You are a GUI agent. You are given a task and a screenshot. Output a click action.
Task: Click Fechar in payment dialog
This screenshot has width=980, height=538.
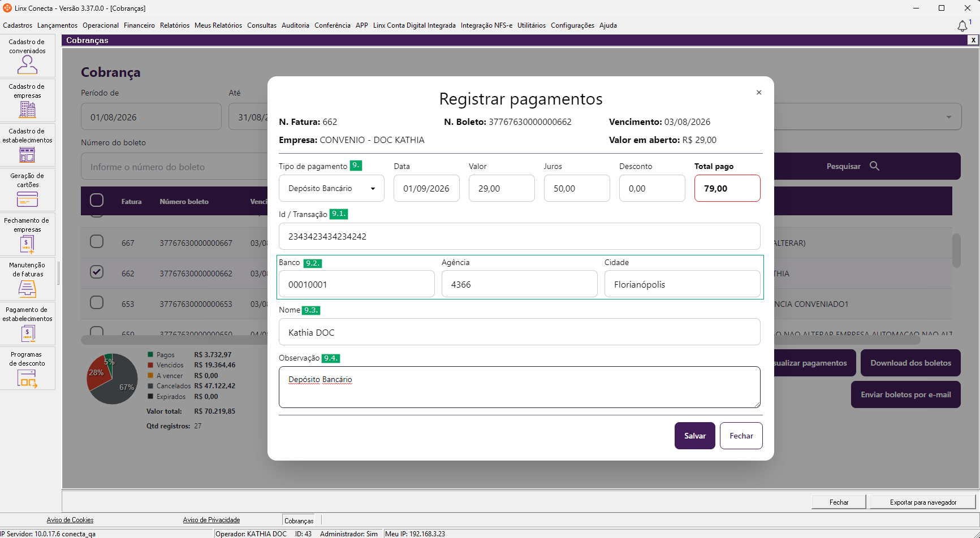741,436
